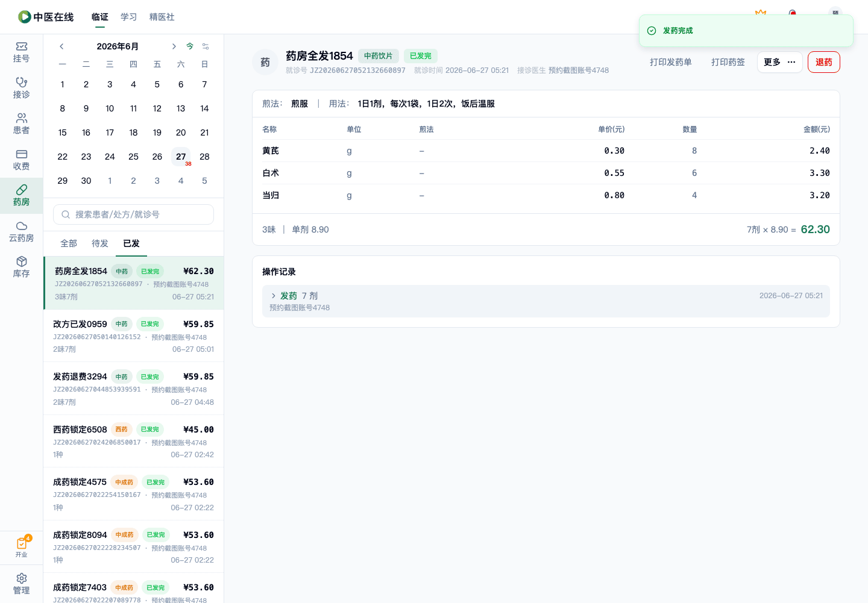
Task: Show 已发 dispensed prescriptions tab
Action: pos(131,243)
